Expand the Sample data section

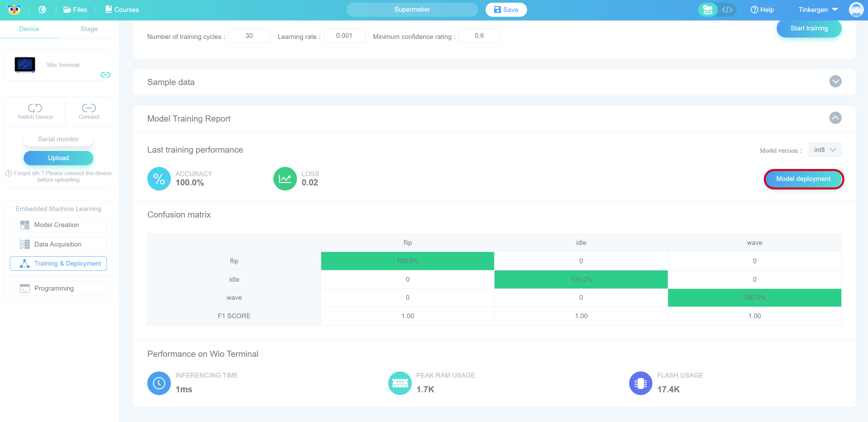click(835, 82)
